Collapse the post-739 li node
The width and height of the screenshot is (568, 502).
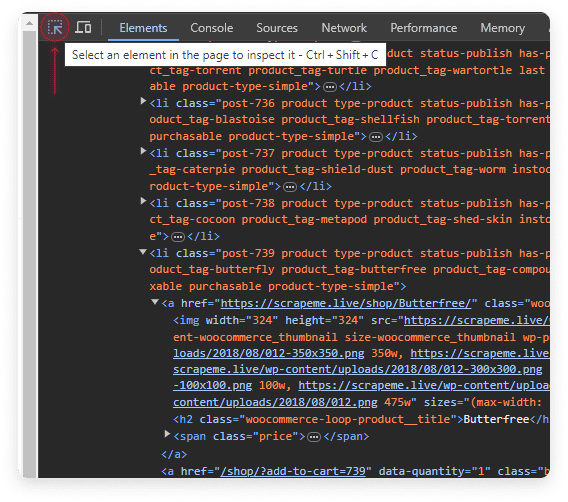(x=143, y=251)
